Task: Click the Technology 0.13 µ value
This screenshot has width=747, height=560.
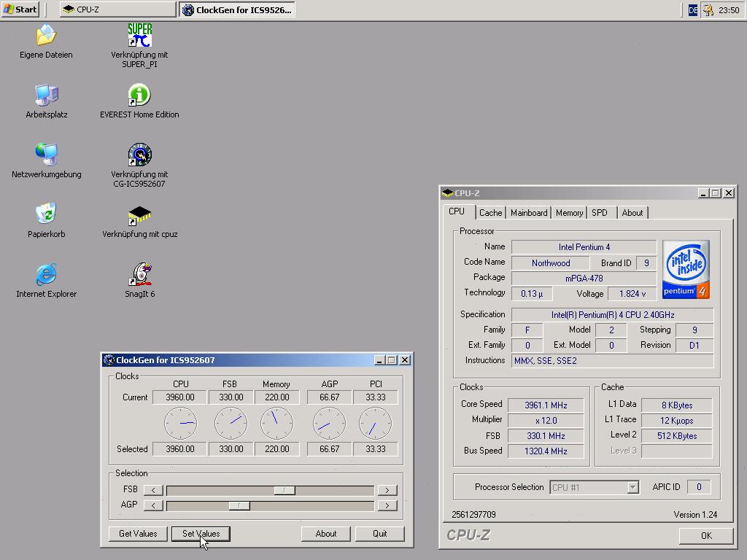Action: click(x=532, y=294)
